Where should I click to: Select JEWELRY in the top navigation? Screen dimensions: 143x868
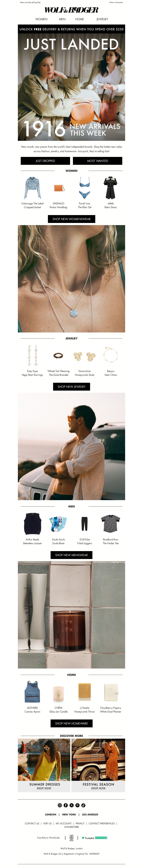[102, 19]
